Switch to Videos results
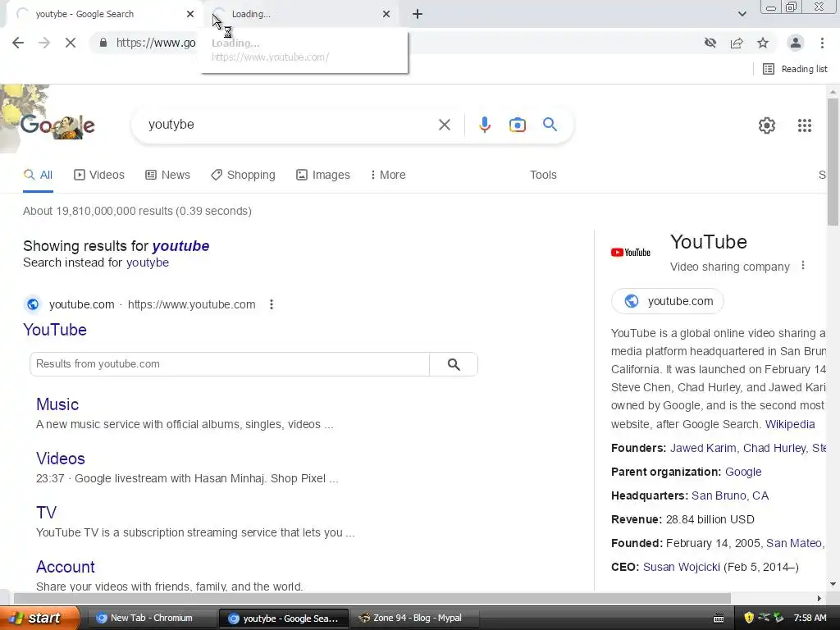The height and width of the screenshot is (630, 840). [x=99, y=176]
